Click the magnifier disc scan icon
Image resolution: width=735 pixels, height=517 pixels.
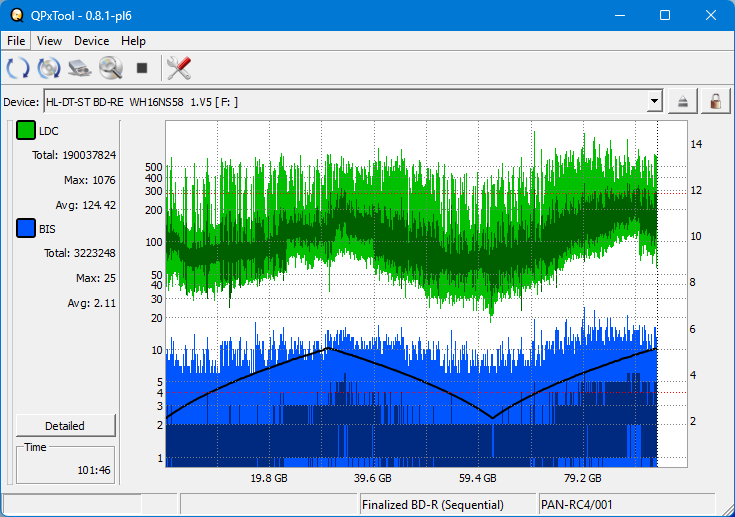click(111, 68)
